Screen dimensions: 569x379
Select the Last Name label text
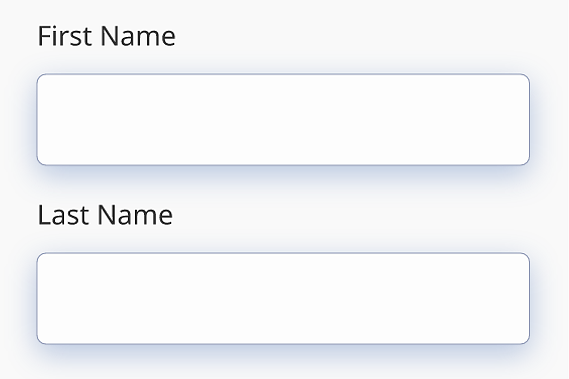pos(105,215)
